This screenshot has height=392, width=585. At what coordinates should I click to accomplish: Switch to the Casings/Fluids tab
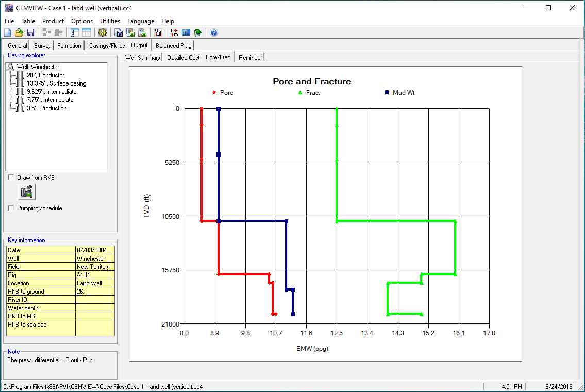point(107,46)
